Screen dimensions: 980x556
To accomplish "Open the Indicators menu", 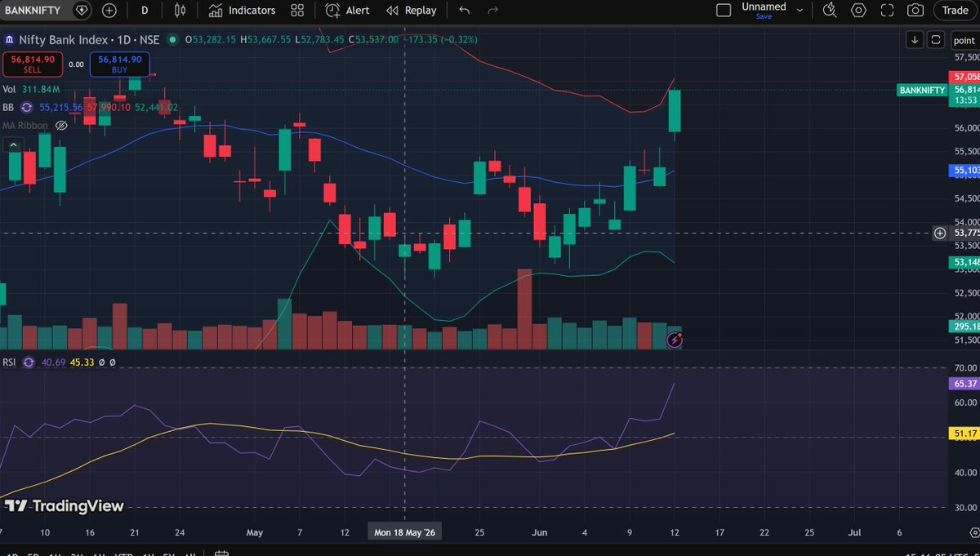I will (242, 11).
